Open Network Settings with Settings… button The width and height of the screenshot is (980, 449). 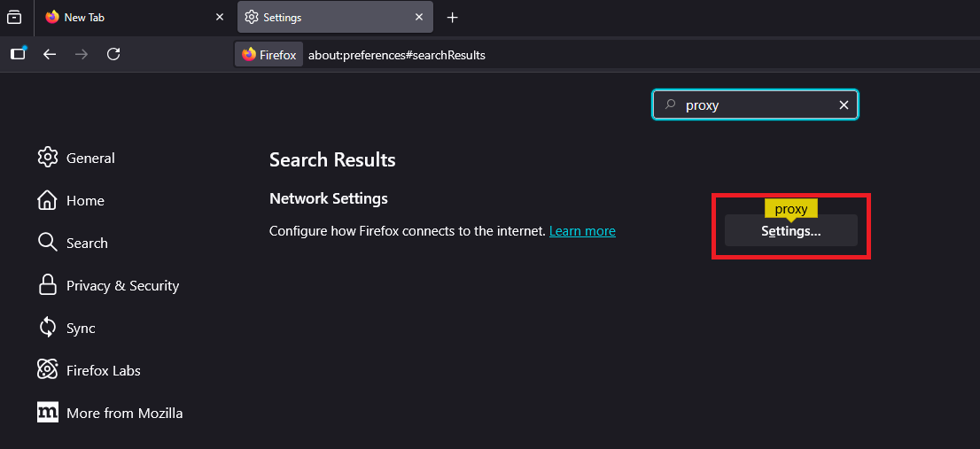790,231
